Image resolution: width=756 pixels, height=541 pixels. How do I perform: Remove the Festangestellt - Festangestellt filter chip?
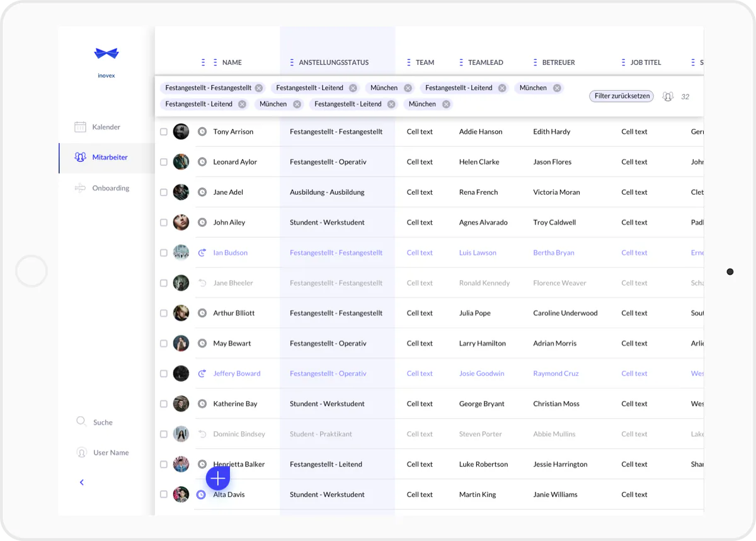(x=259, y=88)
